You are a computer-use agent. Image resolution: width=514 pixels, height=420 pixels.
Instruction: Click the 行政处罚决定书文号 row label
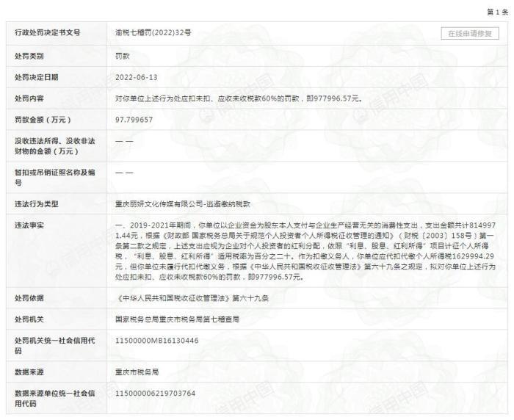[x=46, y=34]
